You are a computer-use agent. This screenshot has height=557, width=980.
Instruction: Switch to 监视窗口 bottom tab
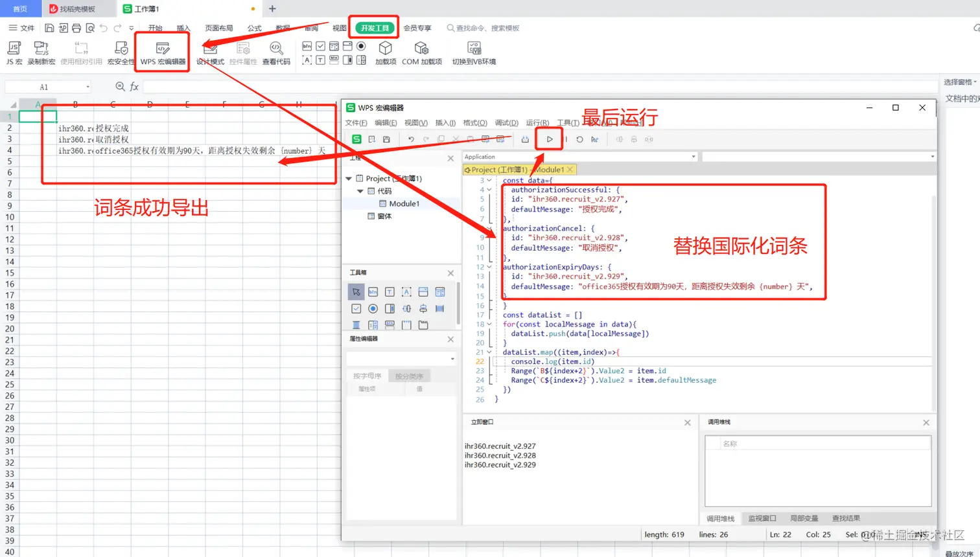click(762, 519)
